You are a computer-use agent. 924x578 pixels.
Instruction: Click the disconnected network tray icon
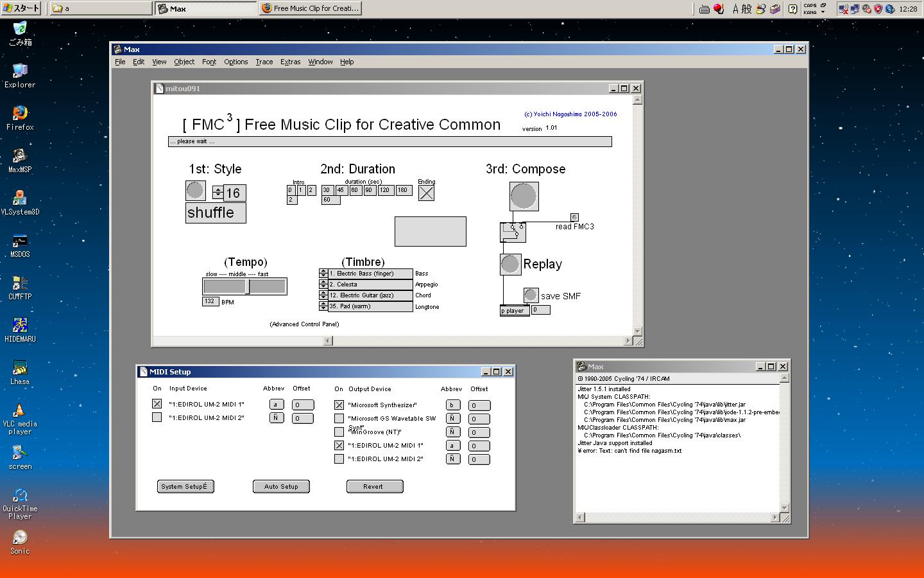click(844, 9)
